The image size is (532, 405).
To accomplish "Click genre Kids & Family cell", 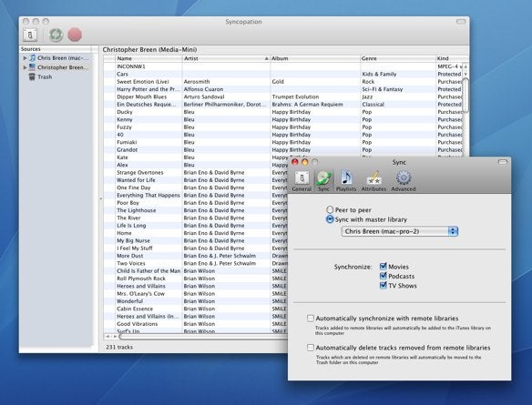I will click(379, 74).
